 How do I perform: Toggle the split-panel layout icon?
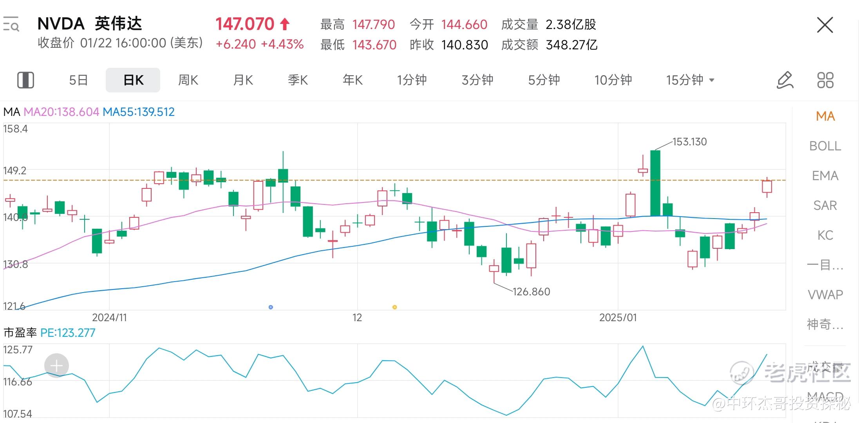26,80
